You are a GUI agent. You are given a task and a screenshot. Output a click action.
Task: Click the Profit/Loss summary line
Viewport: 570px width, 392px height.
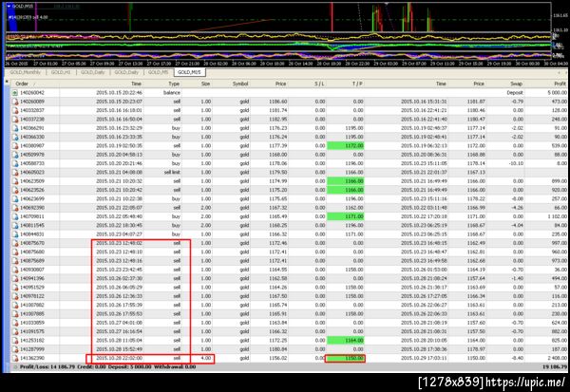[107, 367]
